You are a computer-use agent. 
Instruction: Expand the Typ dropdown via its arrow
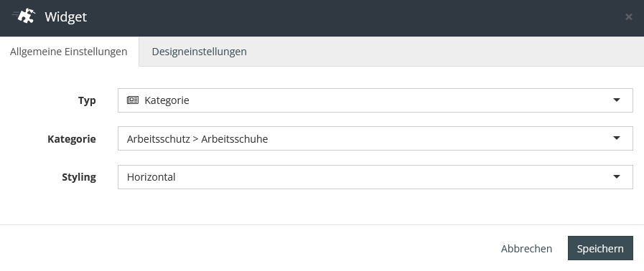pyautogui.click(x=617, y=100)
